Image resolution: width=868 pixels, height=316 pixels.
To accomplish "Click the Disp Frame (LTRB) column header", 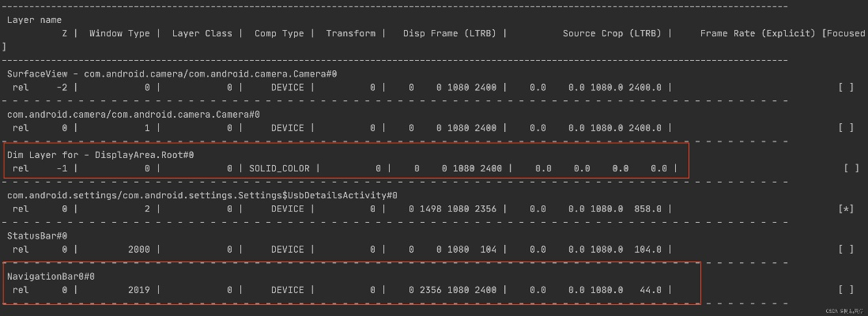I will tap(450, 33).
